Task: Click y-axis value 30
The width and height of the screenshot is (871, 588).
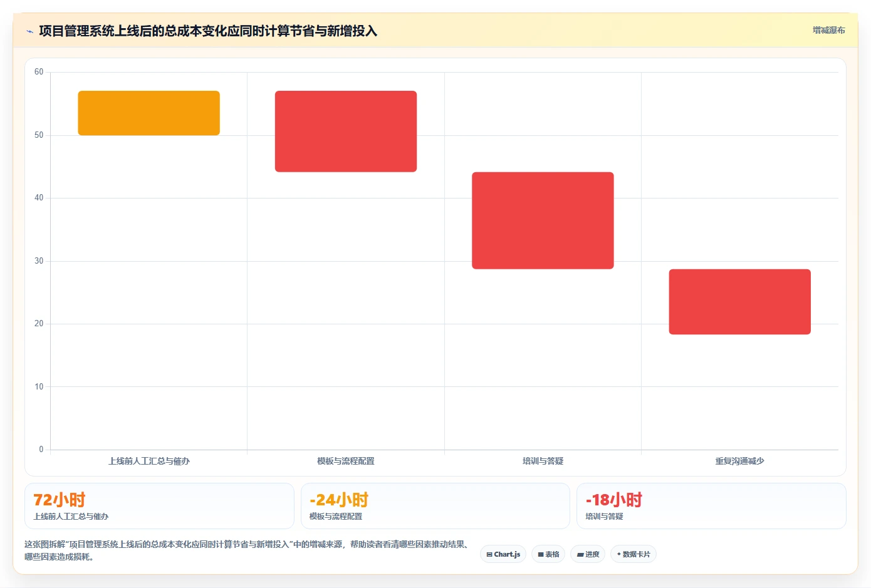Action: click(x=39, y=261)
